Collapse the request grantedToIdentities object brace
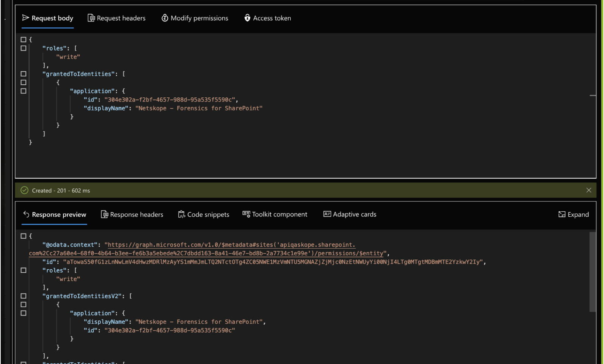The width and height of the screenshot is (604, 364). pos(23,83)
